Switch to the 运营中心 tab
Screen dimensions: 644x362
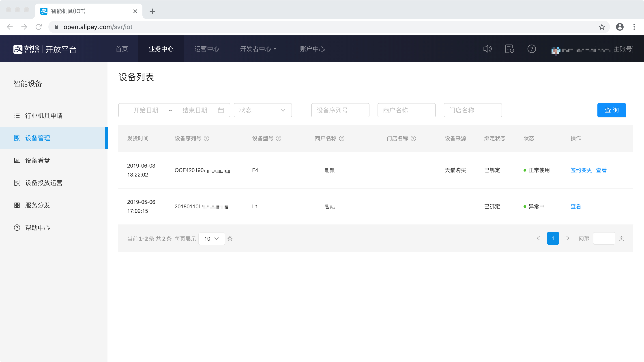coord(207,49)
